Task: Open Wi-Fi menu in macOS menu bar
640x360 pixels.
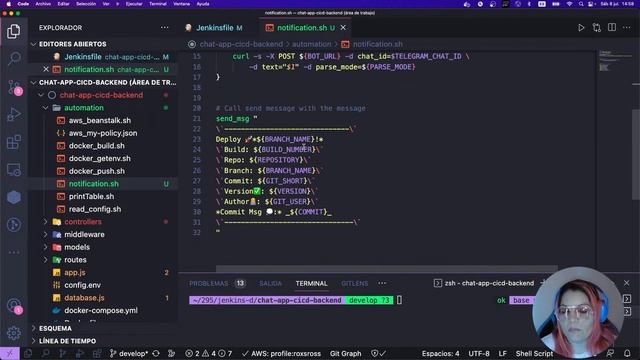Action: point(569,4)
